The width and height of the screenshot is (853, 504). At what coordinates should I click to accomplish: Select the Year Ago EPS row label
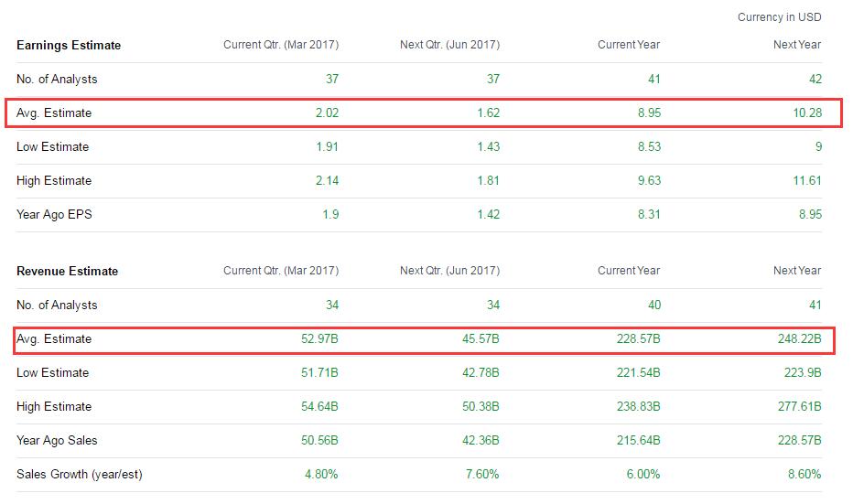coord(54,214)
